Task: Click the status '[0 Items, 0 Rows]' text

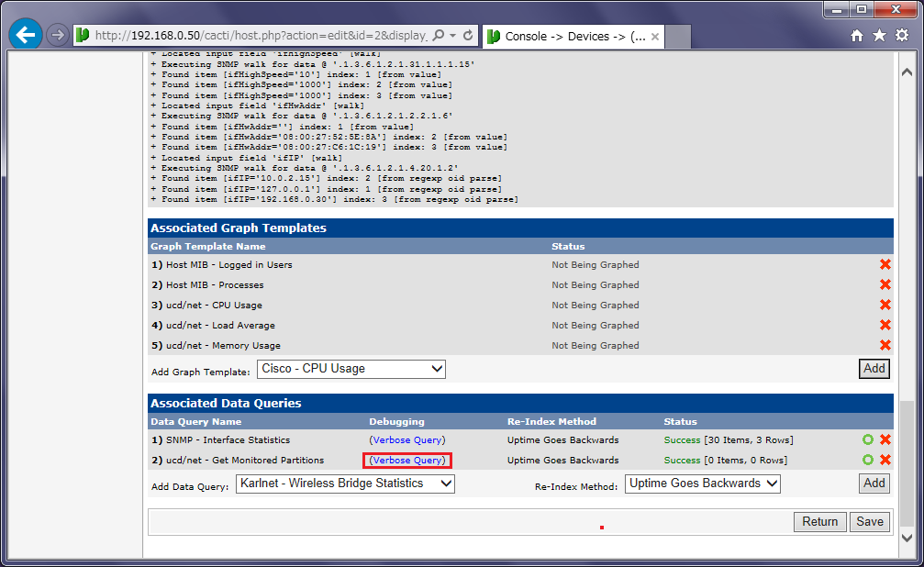Action: coord(745,461)
